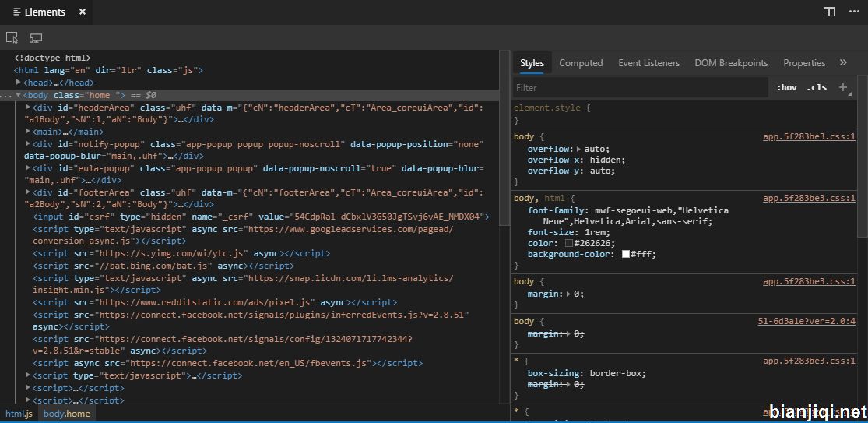The image size is (868, 423).
Task: Open app.5f283be3.css:1 link beside body, html rule
Action: click(x=809, y=198)
